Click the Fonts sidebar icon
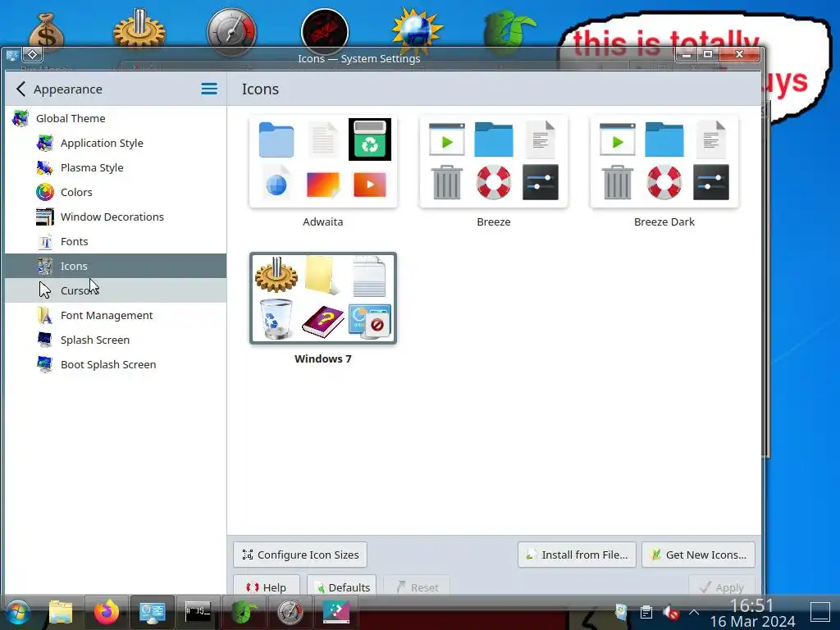 coord(45,242)
